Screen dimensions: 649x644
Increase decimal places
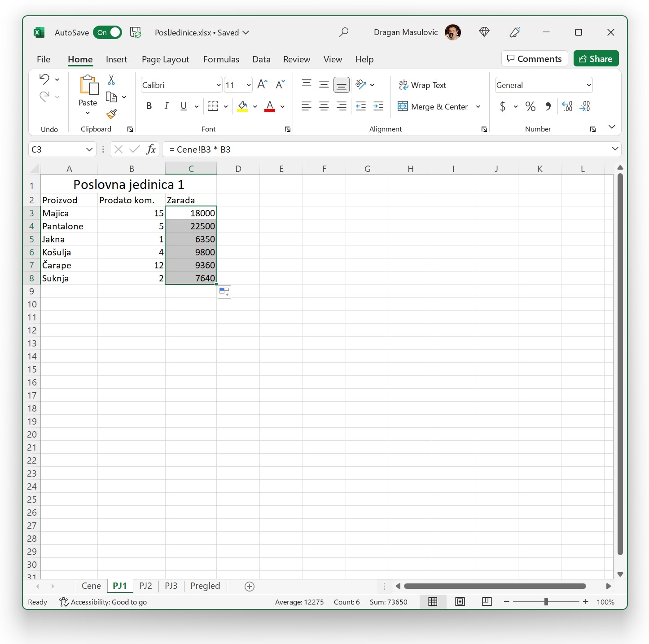567,106
